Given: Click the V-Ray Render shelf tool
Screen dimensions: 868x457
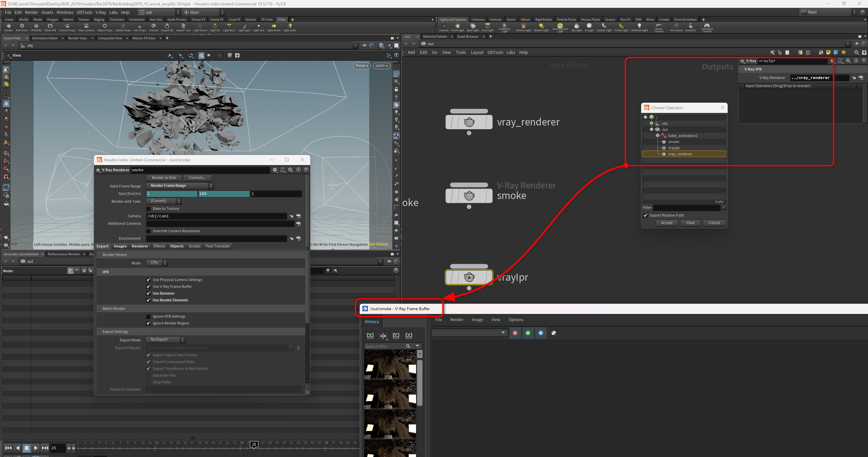Looking at the screenshot, I should pyautogui.click(x=8, y=27).
